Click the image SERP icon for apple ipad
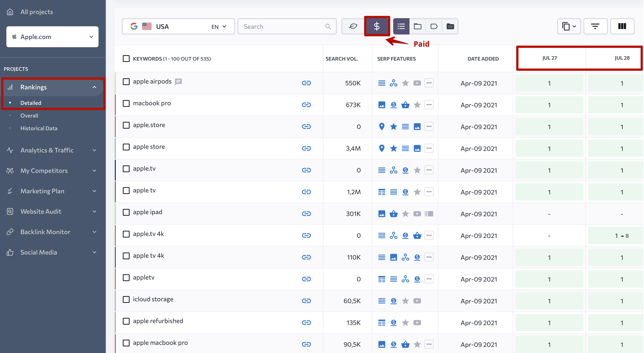 [382, 214]
